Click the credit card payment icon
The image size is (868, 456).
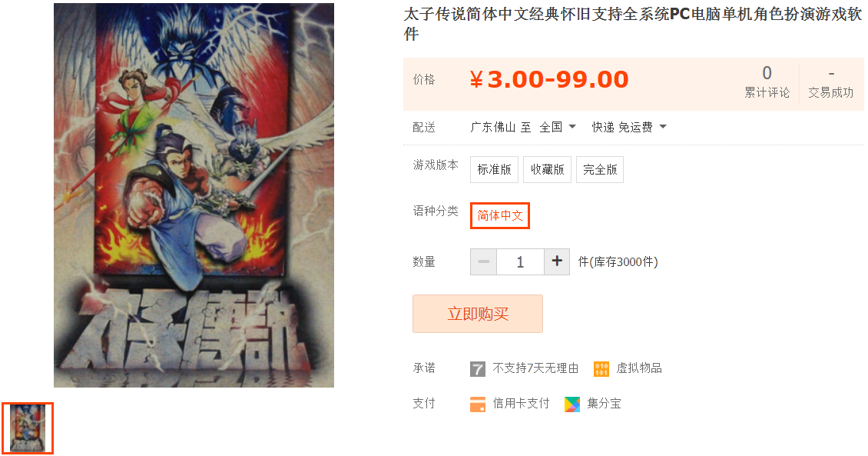tap(477, 404)
